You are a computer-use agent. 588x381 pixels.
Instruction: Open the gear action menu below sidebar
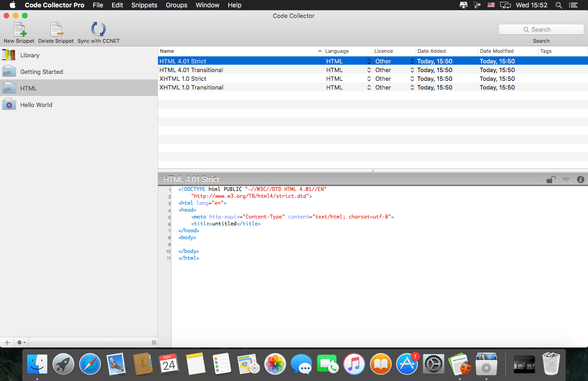[21, 342]
